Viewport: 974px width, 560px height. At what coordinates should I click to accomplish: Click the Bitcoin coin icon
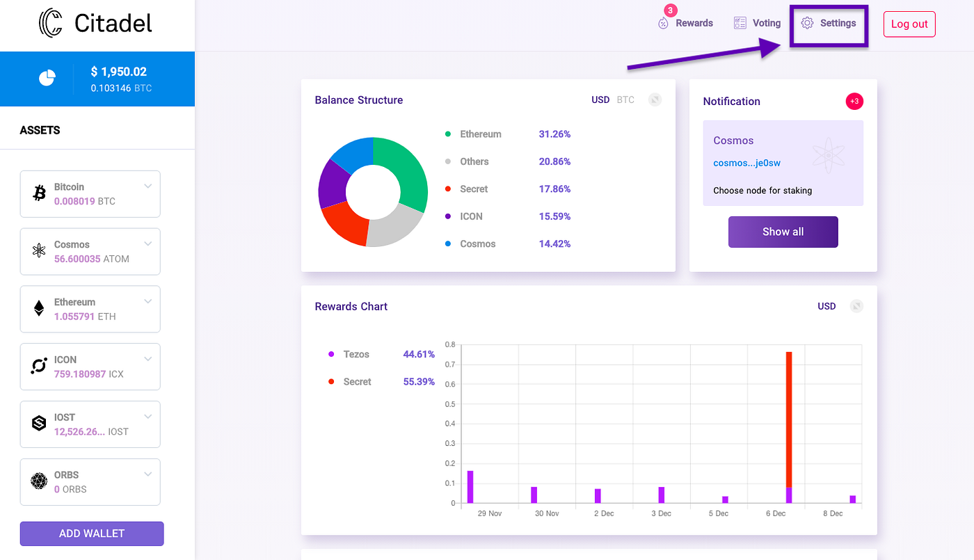[40, 193]
